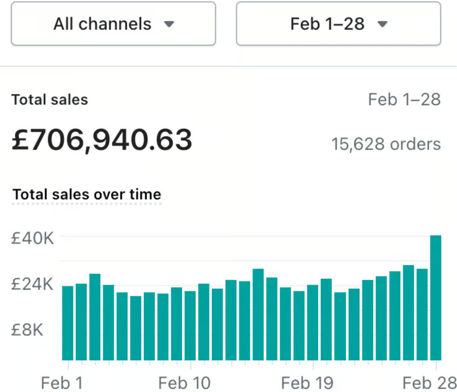The image size is (457, 392).
Task: Click the Total sales over time link
Action: pos(87,194)
